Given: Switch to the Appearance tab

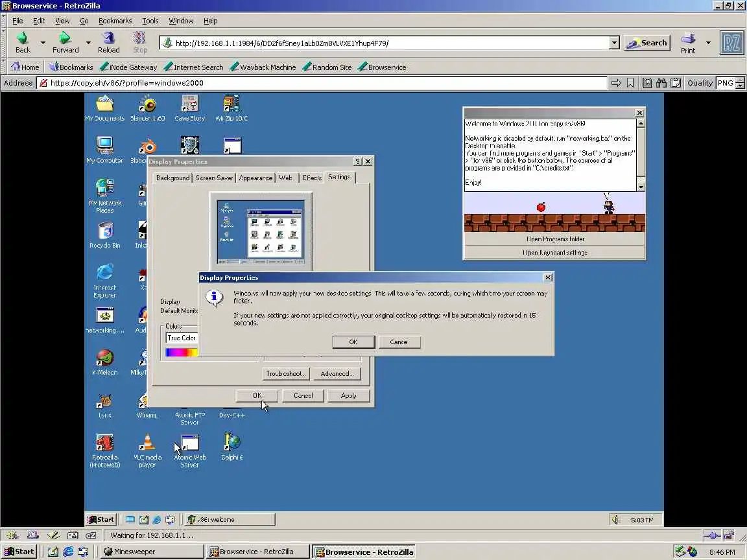Looking at the screenshot, I should [x=256, y=178].
